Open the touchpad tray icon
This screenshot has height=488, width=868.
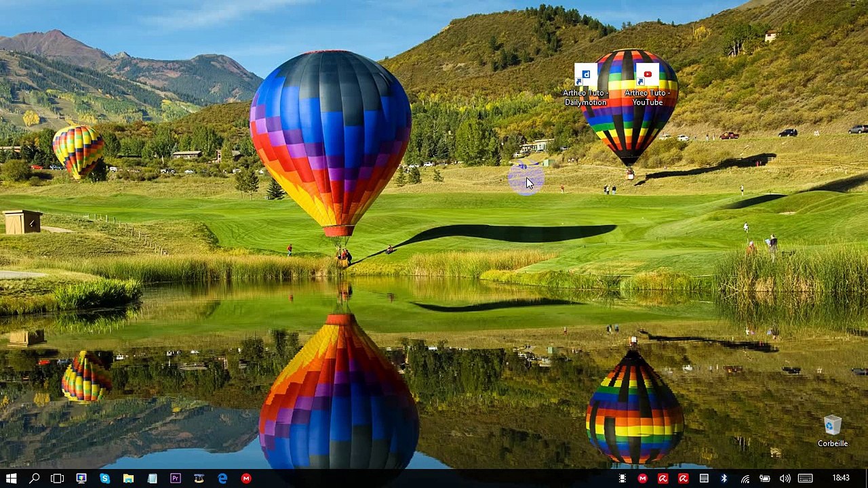click(x=704, y=479)
